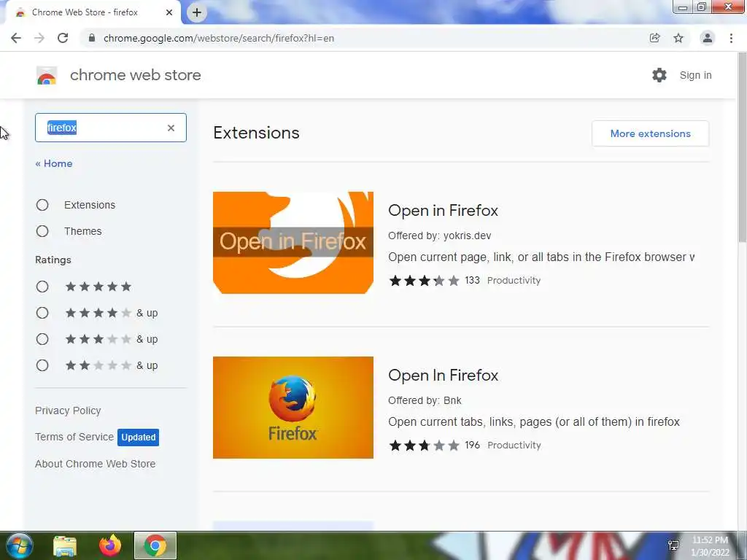Open the Open in Firefox title by yokris.dev
The width and height of the screenshot is (747, 560).
click(443, 211)
